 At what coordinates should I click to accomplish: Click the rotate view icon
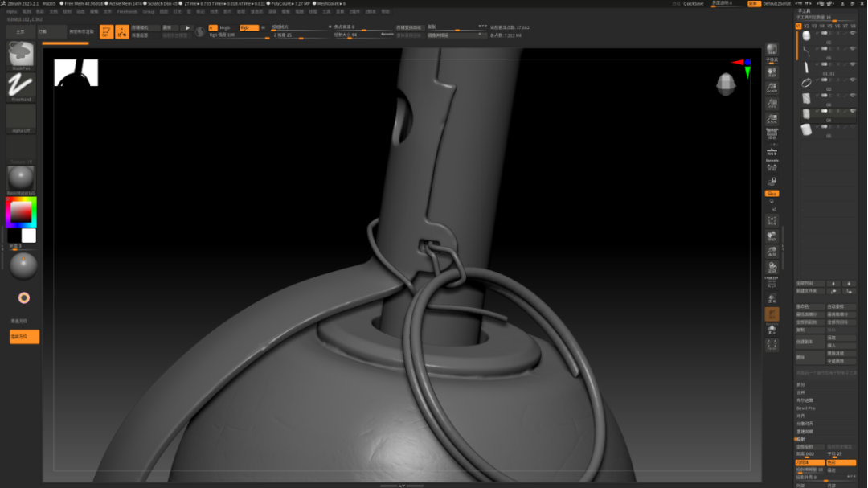(772, 268)
